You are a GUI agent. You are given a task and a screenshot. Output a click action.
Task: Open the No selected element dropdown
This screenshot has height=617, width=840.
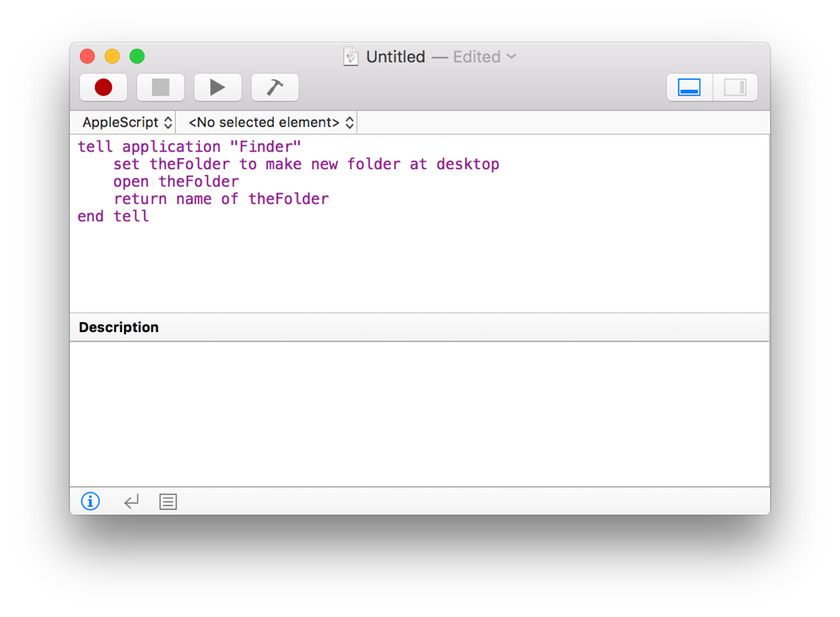pyautogui.click(x=271, y=123)
